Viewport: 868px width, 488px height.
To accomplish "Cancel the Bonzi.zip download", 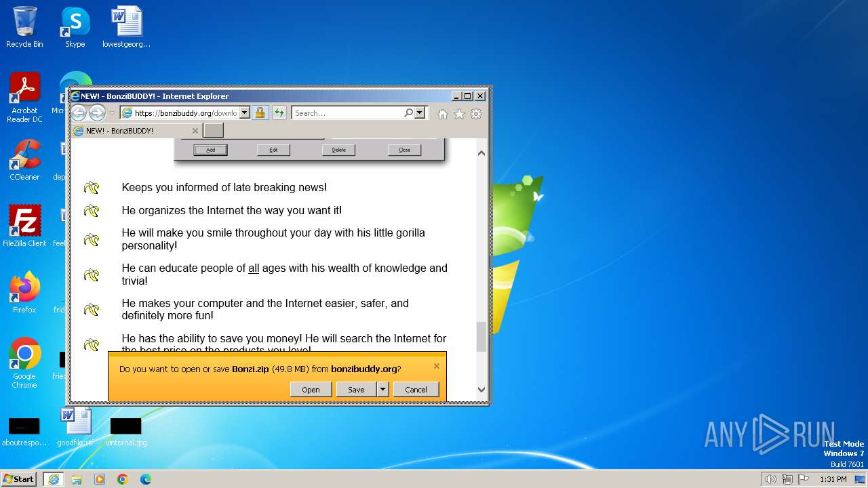I will tap(416, 390).
